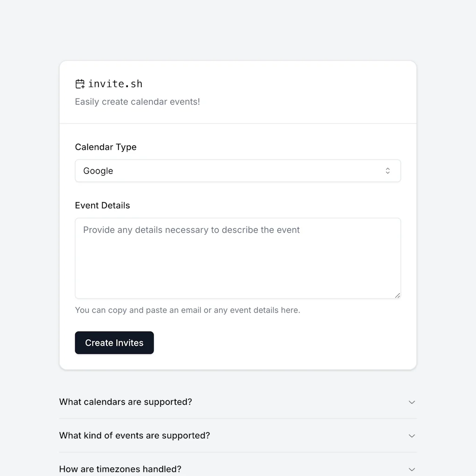
Task: Click inside the Event Details text area
Action: pos(238,258)
